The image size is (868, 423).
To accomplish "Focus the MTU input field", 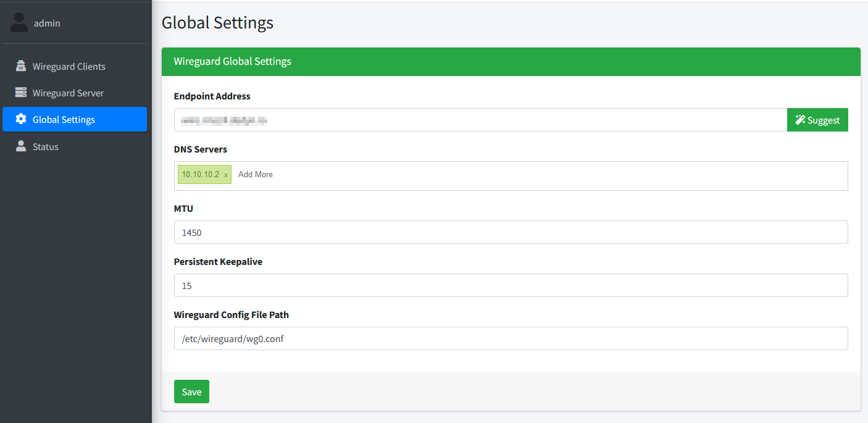I will (511, 232).
